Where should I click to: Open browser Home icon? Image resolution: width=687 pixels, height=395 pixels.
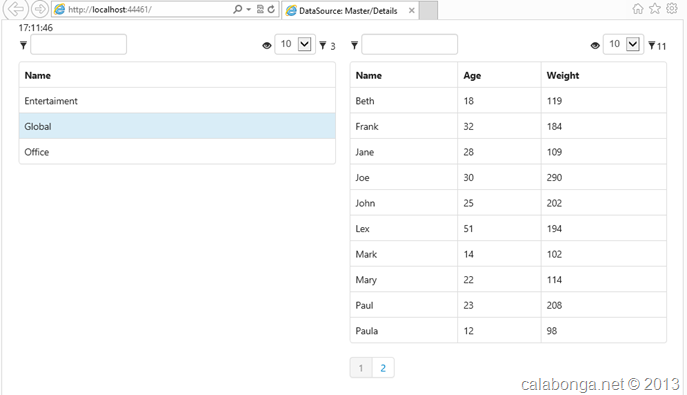point(638,9)
